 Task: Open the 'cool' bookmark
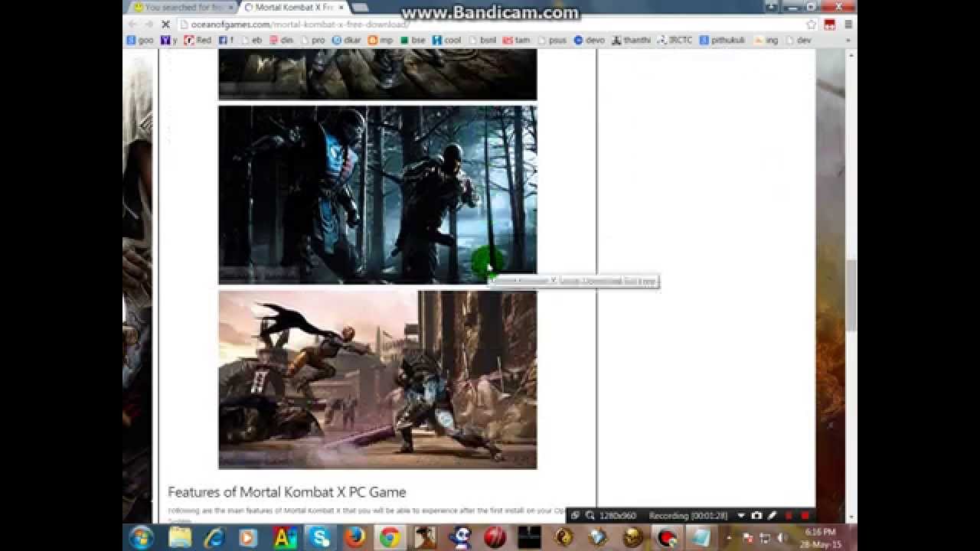447,40
